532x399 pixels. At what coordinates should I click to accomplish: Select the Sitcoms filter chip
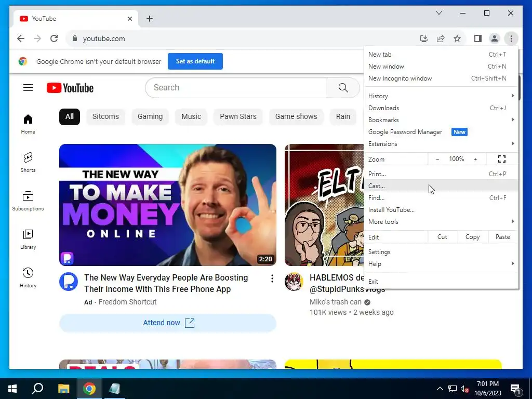[x=105, y=117]
